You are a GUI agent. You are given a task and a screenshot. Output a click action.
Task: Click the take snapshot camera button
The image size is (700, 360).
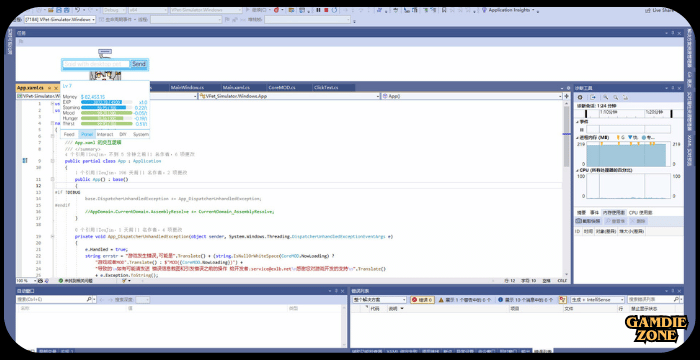coord(587,221)
